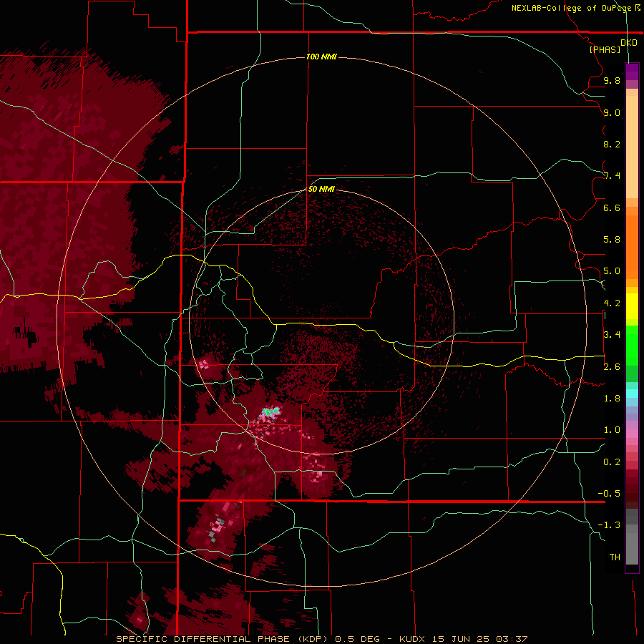Image resolution: width=644 pixels, height=644 pixels.
Task: Click the orange swatch in the color bar
Action: (632, 246)
